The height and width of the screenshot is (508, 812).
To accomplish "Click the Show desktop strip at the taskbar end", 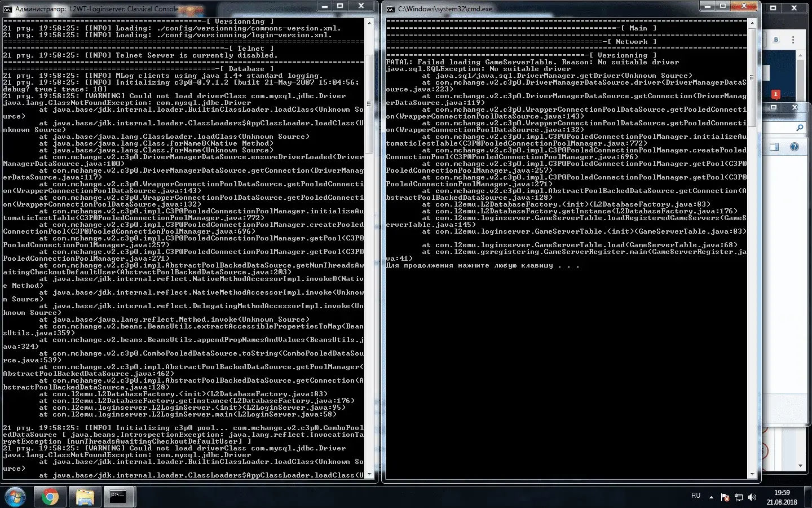I will point(808,497).
